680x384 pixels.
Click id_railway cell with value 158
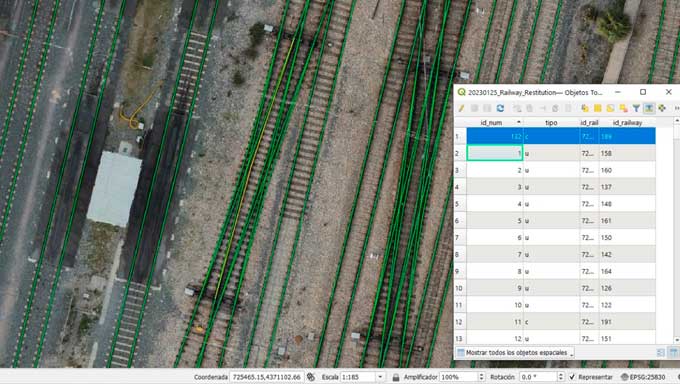pos(627,153)
